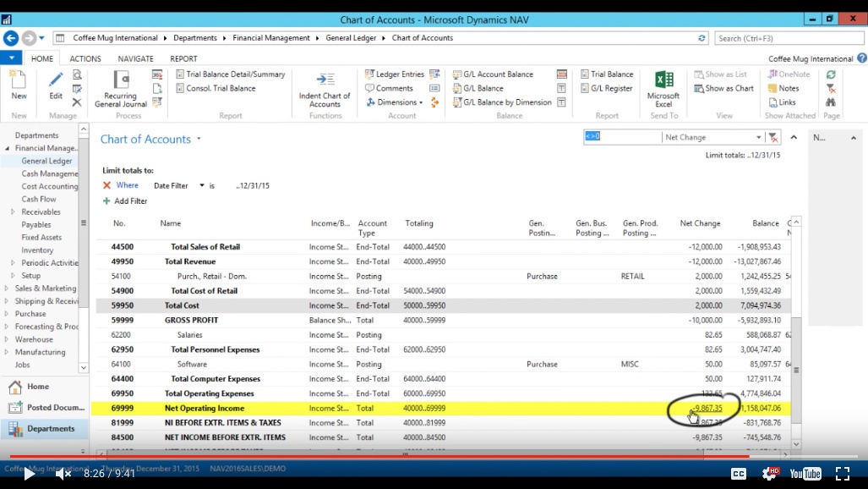This screenshot has height=489, width=868.
Task: Click the Net Change column header
Action: point(700,223)
